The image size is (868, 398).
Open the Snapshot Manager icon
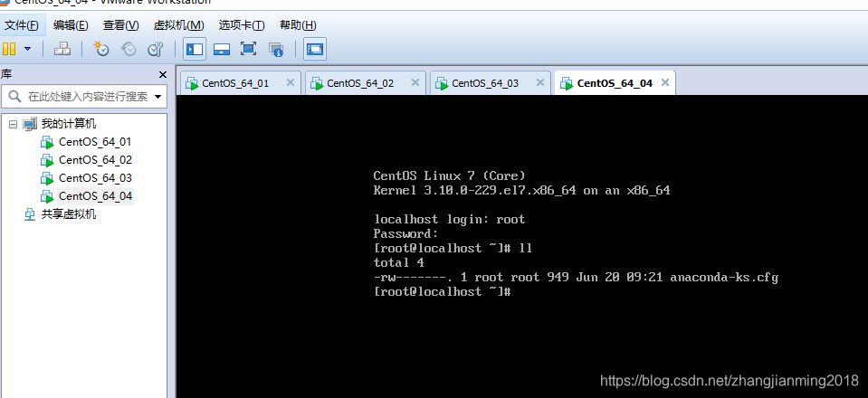point(156,49)
